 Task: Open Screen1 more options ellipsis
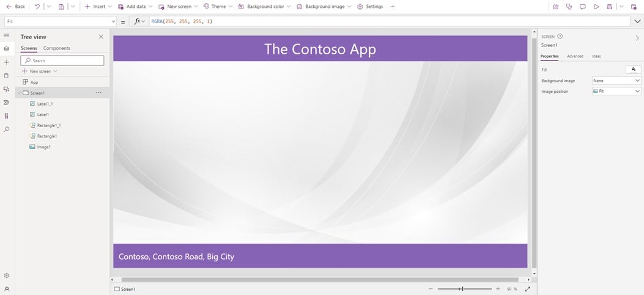[98, 93]
